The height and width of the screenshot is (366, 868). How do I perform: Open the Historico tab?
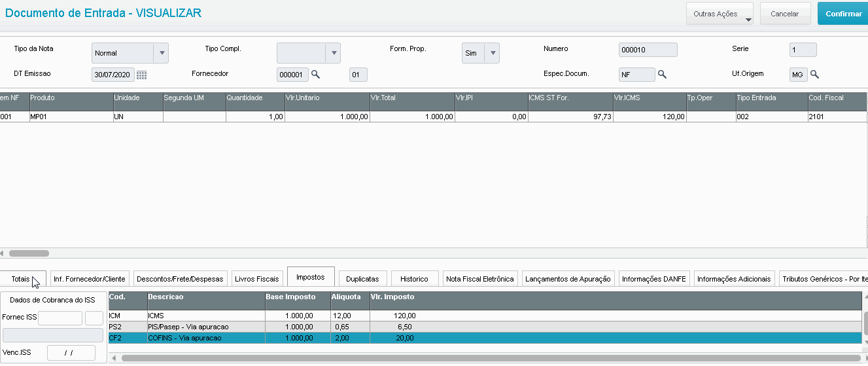[414, 279]
